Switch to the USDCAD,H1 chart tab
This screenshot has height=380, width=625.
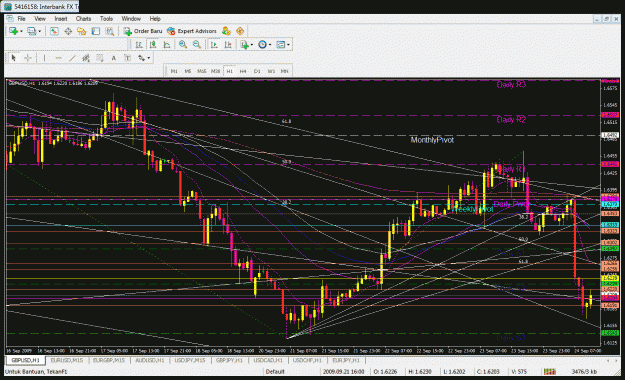click(x=268, y=360)
